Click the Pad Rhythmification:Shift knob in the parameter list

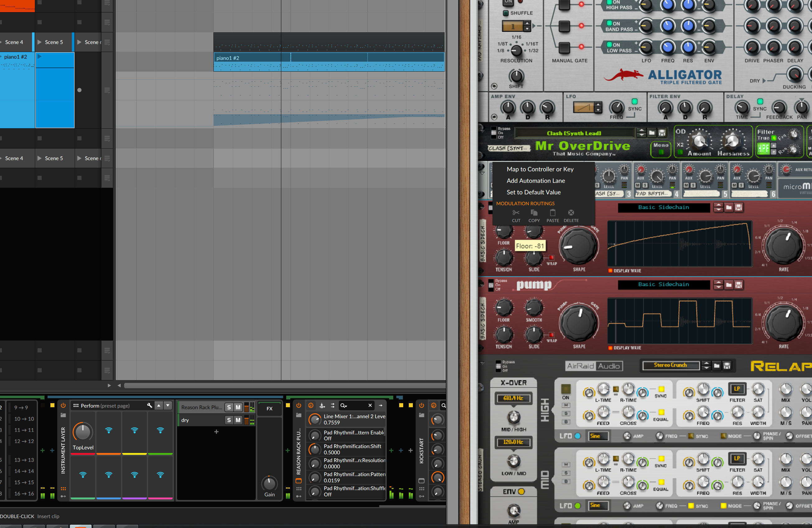click(315, 449)
